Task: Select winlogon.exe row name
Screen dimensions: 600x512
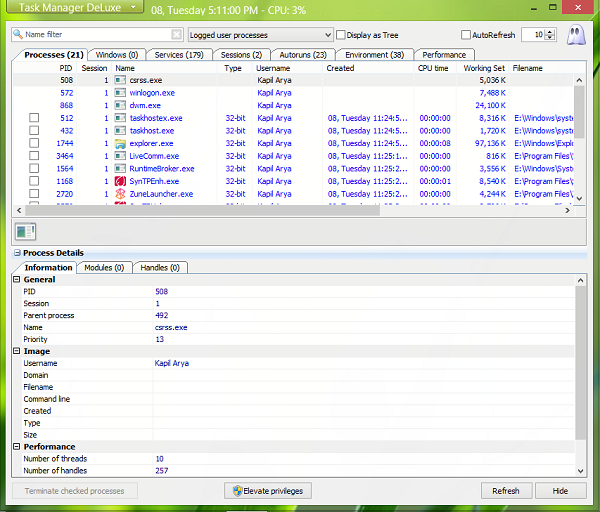Action: pos(152,93)
